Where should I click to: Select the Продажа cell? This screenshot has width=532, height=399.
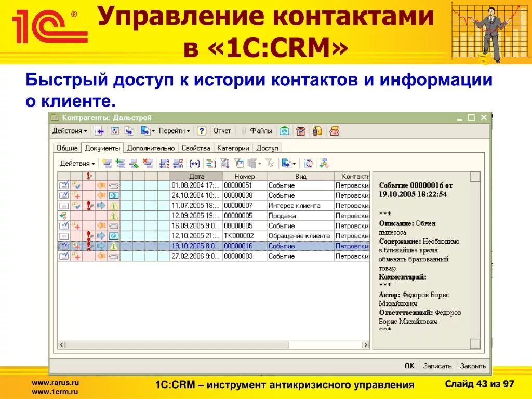(x=300, y=216)
